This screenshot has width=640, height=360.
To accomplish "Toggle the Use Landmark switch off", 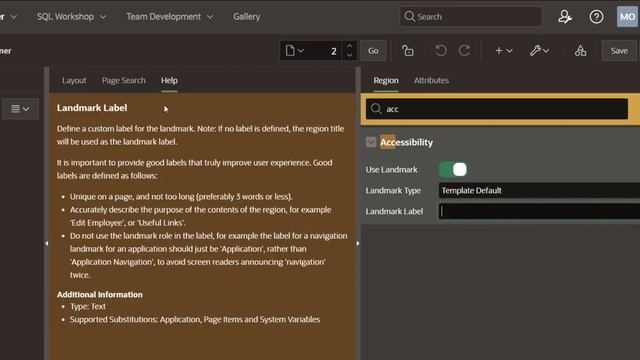I will [x=453, y=169].
